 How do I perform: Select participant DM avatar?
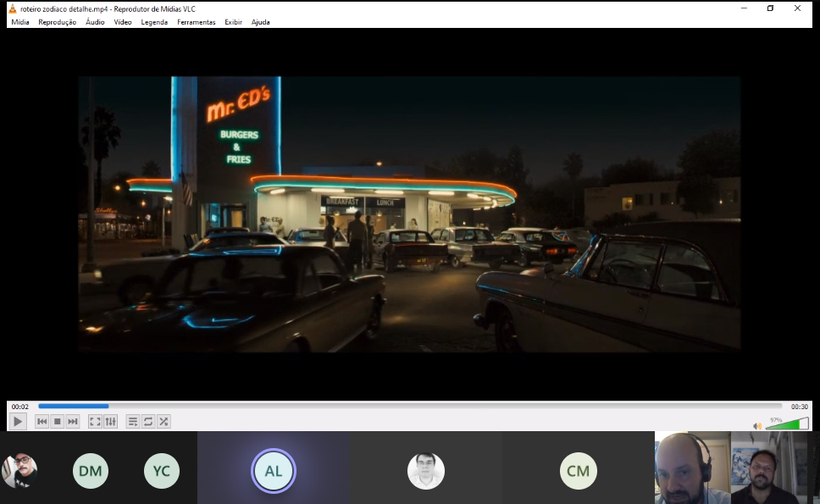pos(91,470)
